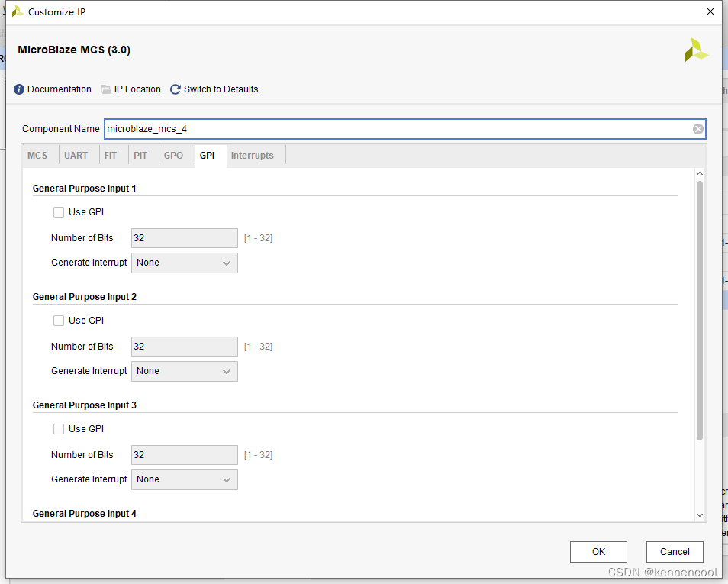
Task: Click the General Purpose Input 3 heading
Action: 85,405
